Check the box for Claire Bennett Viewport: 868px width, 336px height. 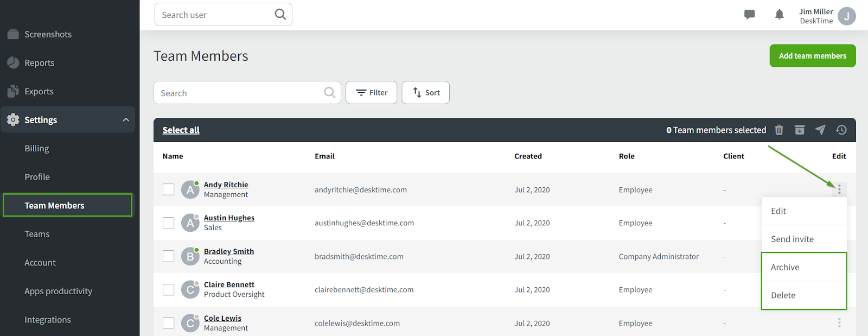pyautogui.click(x=169, y=290)
